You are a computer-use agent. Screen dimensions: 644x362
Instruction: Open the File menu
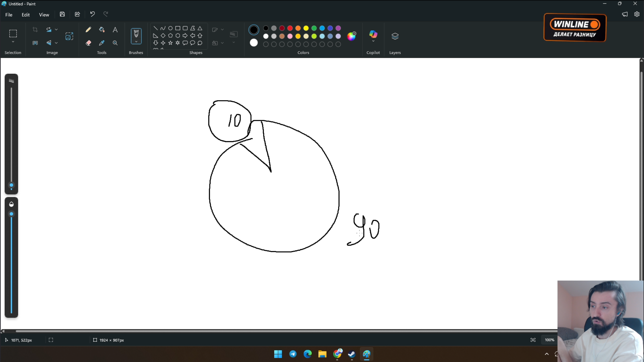(9, 15)
